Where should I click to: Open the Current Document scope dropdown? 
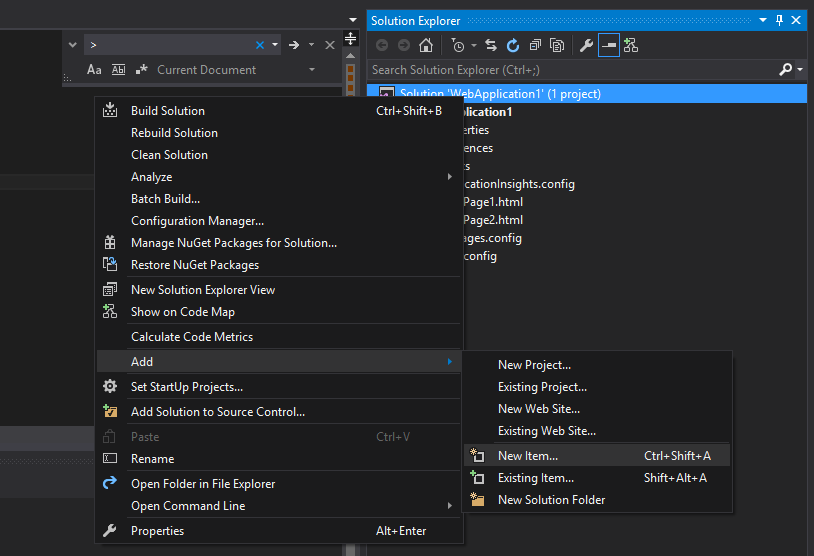[x=312, y=70]
